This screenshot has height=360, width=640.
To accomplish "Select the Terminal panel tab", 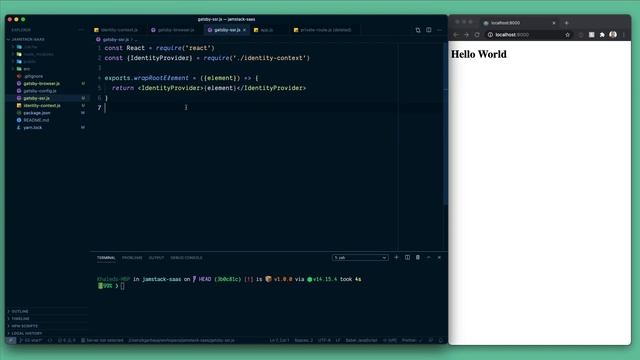I will coord(106,258).
